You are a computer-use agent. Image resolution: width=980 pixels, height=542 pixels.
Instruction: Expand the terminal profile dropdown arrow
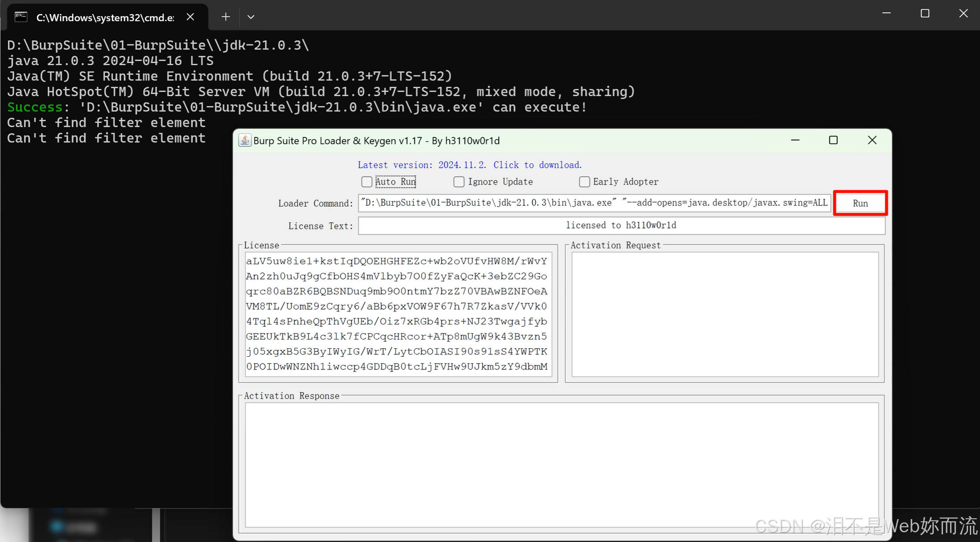click(x=251, y=17)
